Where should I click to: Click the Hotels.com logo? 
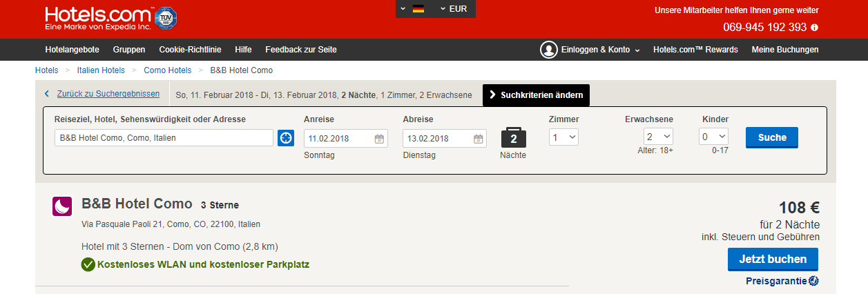point(98,19)
